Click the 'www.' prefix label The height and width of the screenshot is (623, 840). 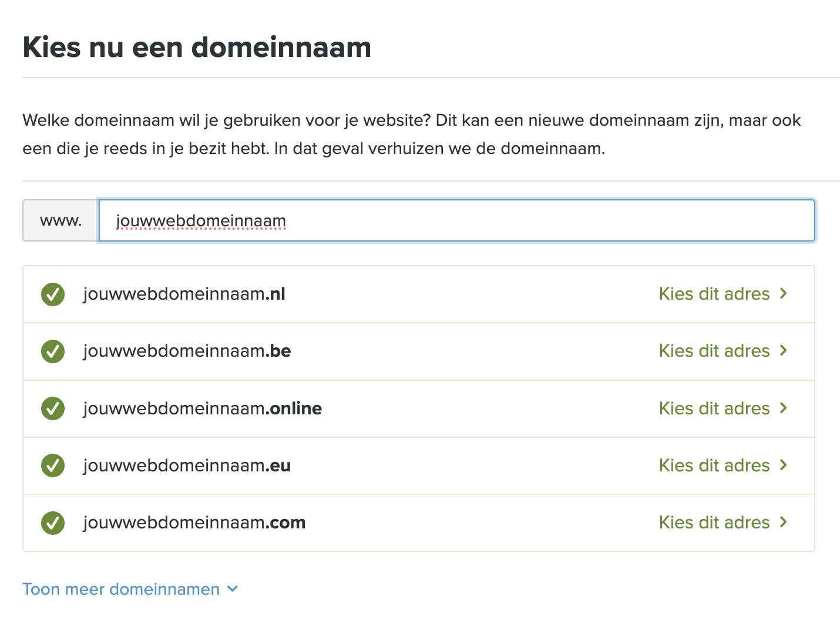(x=61, y=220)
